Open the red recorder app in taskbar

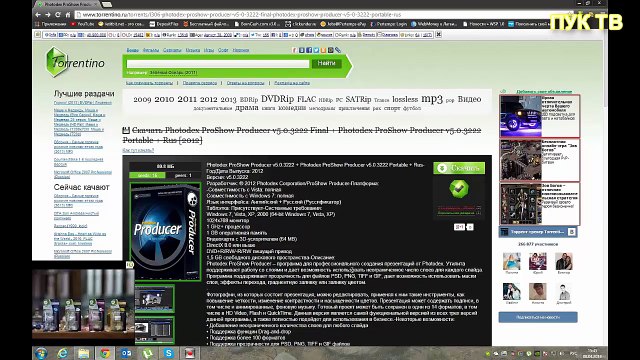(190, 353)
